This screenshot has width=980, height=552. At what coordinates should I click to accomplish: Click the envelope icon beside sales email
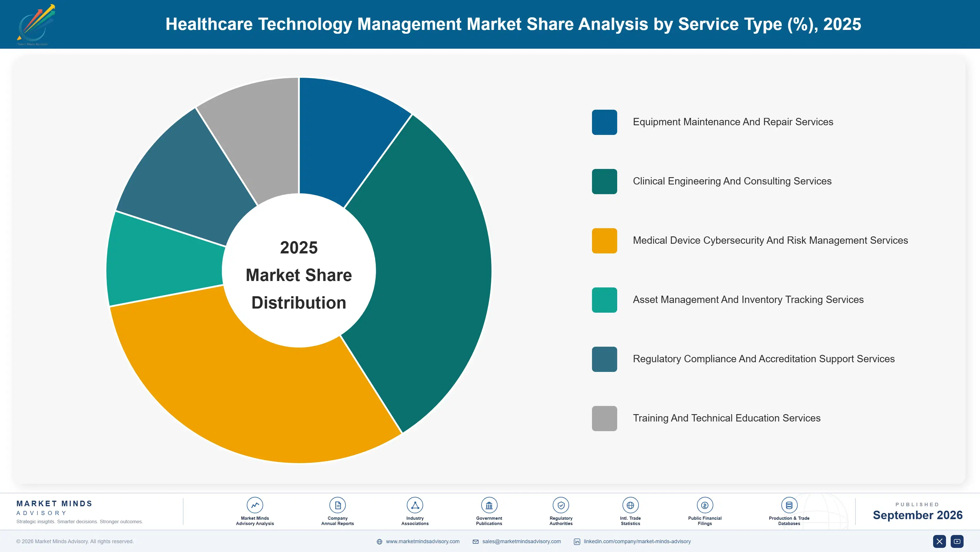pos(476,542)
